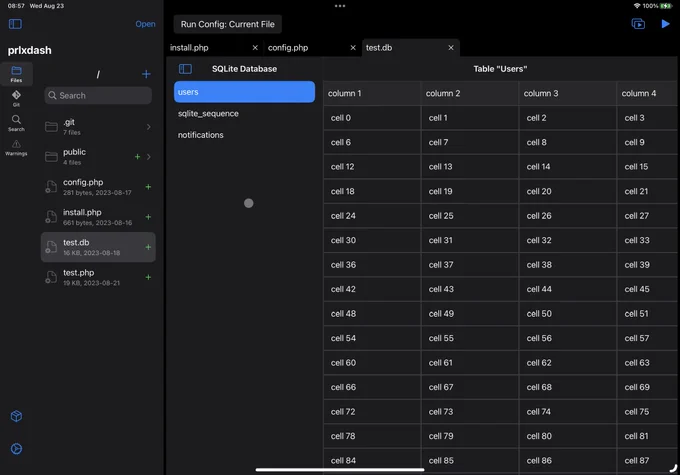Image resolution: width=680 pixels, height=475 pixels.
Task: Click green plus next to install.php
Action: 148,216
